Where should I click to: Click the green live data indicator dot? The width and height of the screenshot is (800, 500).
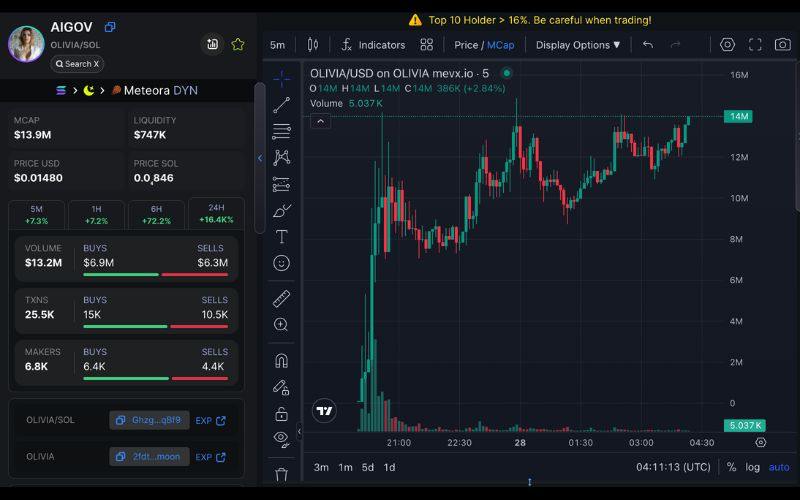click(507, 73)
